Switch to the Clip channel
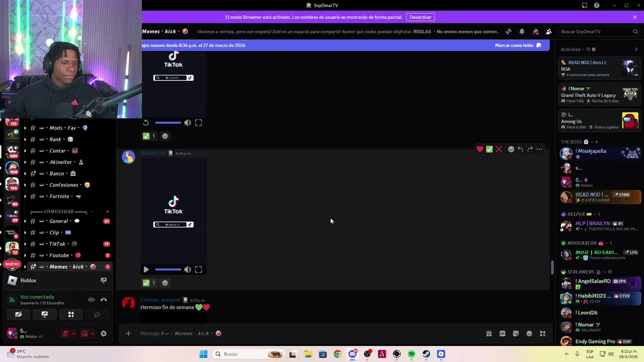 tap(70, 232)
